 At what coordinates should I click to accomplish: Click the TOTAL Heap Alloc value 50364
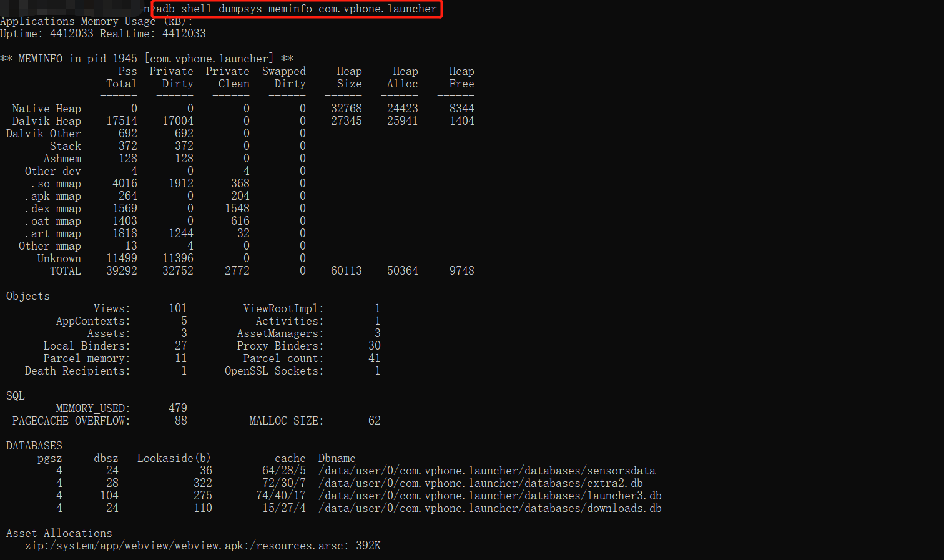403,271
